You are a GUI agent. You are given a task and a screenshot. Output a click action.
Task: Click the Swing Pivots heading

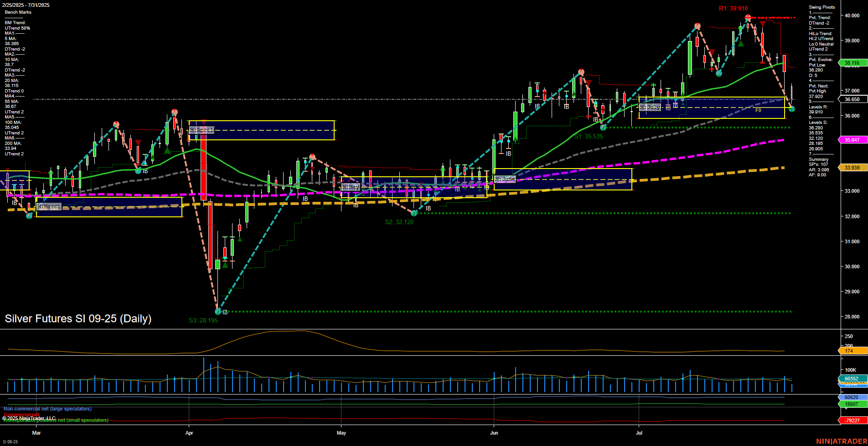pos(822,7)
